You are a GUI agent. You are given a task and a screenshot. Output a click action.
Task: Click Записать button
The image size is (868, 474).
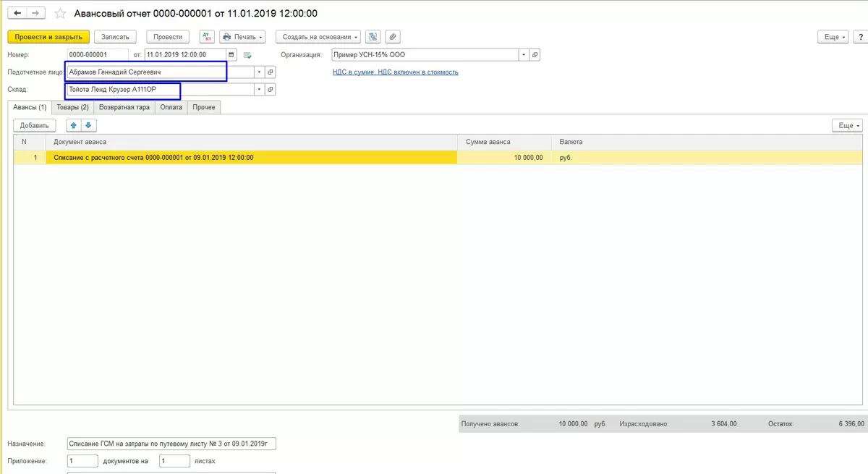coord(115,36)
